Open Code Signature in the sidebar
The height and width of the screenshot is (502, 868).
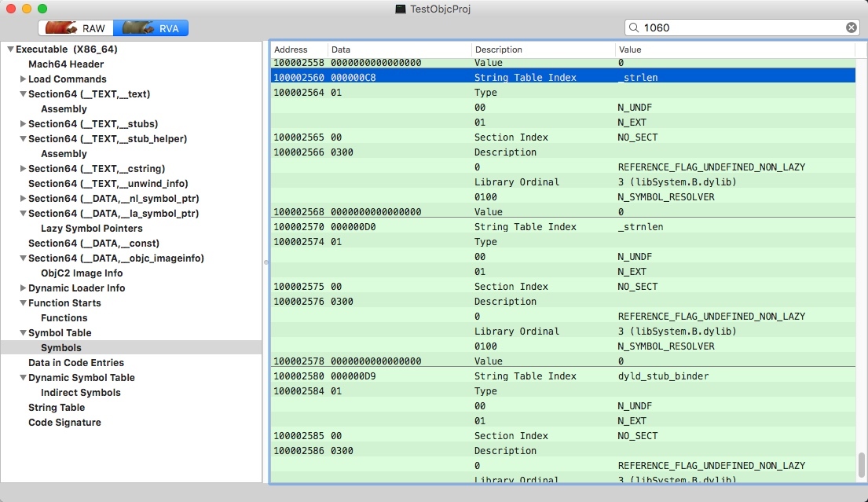pyautogui.click(x=64, y=423)
